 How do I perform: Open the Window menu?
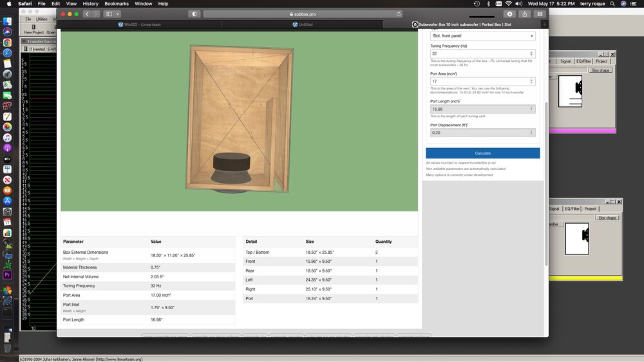(x=144, y=4)
